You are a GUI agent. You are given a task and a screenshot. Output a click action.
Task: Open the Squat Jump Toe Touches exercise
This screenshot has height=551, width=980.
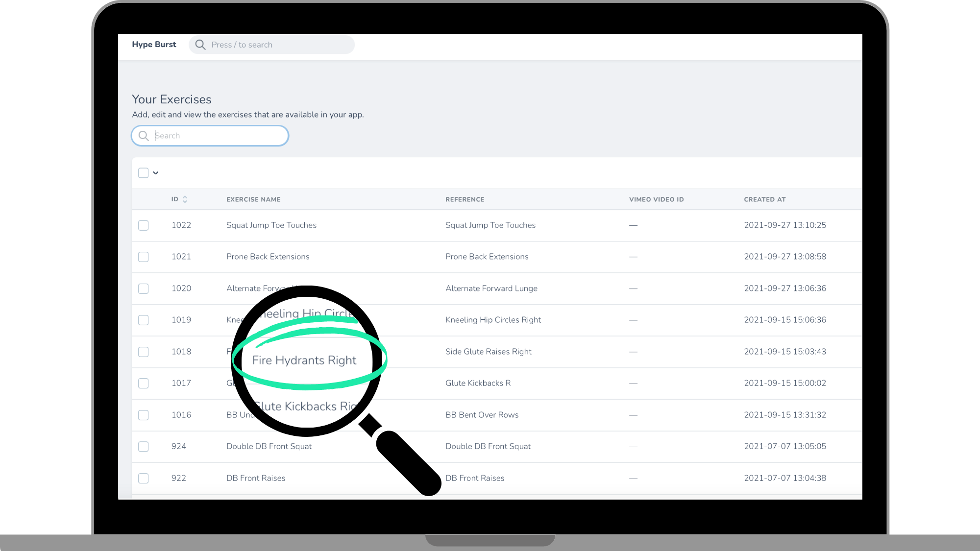point(271,225)
